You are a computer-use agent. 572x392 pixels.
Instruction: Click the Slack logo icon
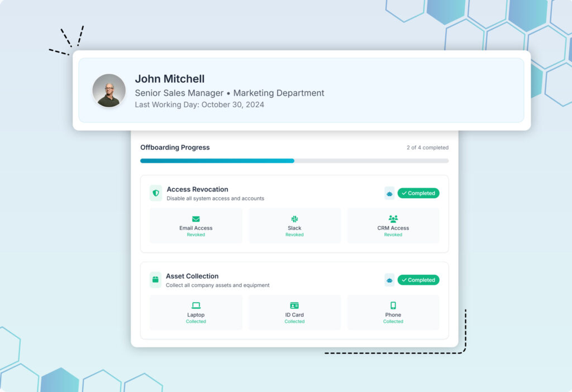[x=294, y=219]
